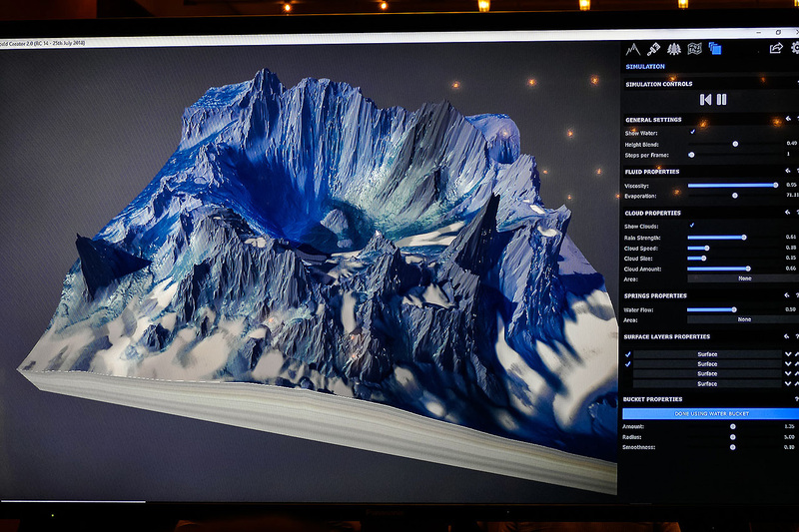Image resolution: width=799 pixels, height=532 pixels.
Task: Click the Simulation tab heading
Action: (x=645, y=67)
